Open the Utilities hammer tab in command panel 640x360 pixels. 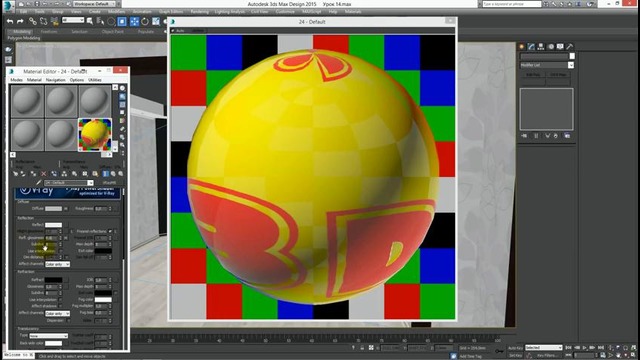coord(569,47)
